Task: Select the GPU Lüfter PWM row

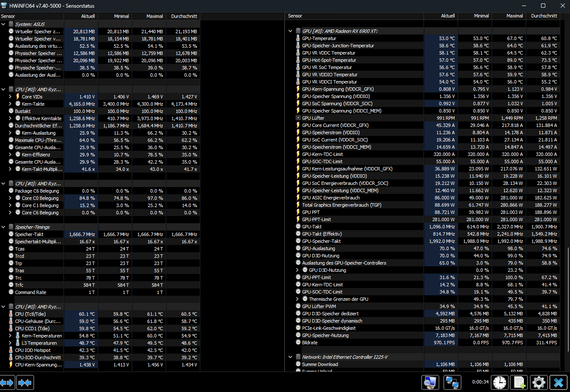Action: click(423, 306)
